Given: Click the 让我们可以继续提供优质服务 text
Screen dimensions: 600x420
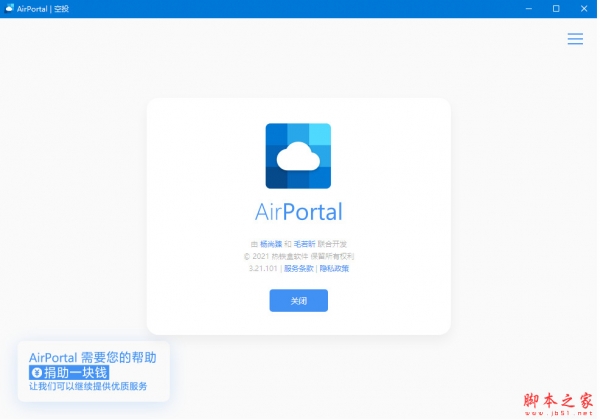Looking at the screenshot, I should click(88, 386).
